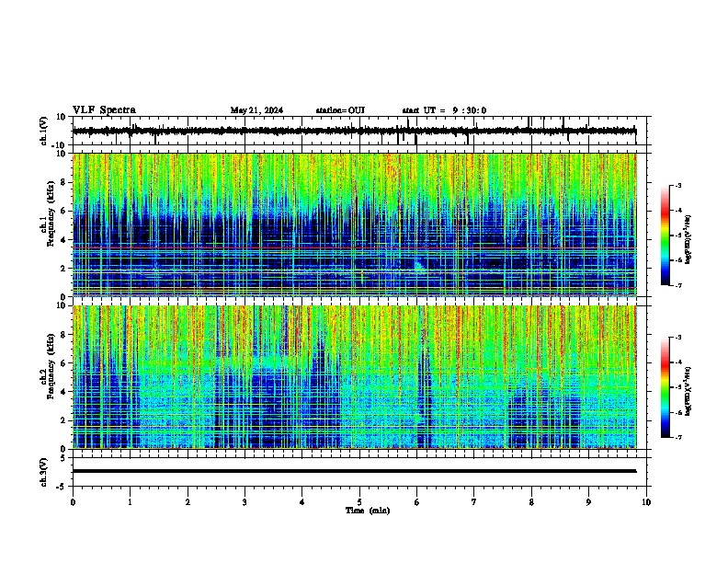Click the "8" kHz tick of ch.1 frequency axis
728x563 pixels.
pyautogui.click(x=64, y=182)
